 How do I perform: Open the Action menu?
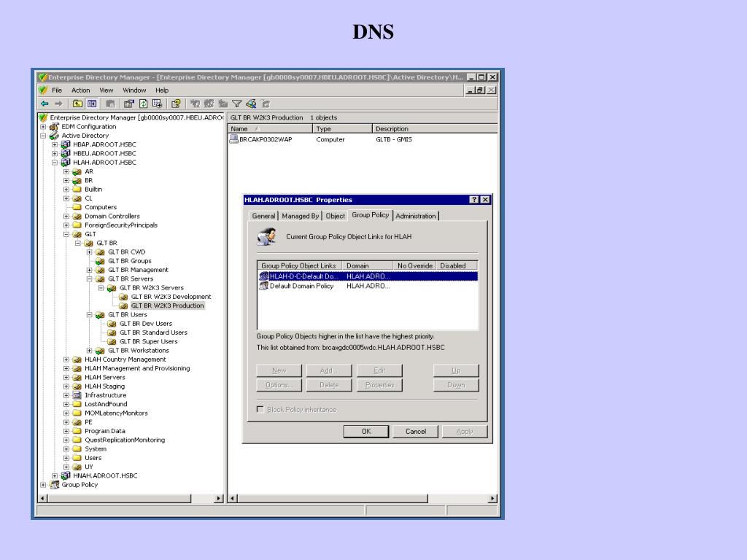(80, 90)
